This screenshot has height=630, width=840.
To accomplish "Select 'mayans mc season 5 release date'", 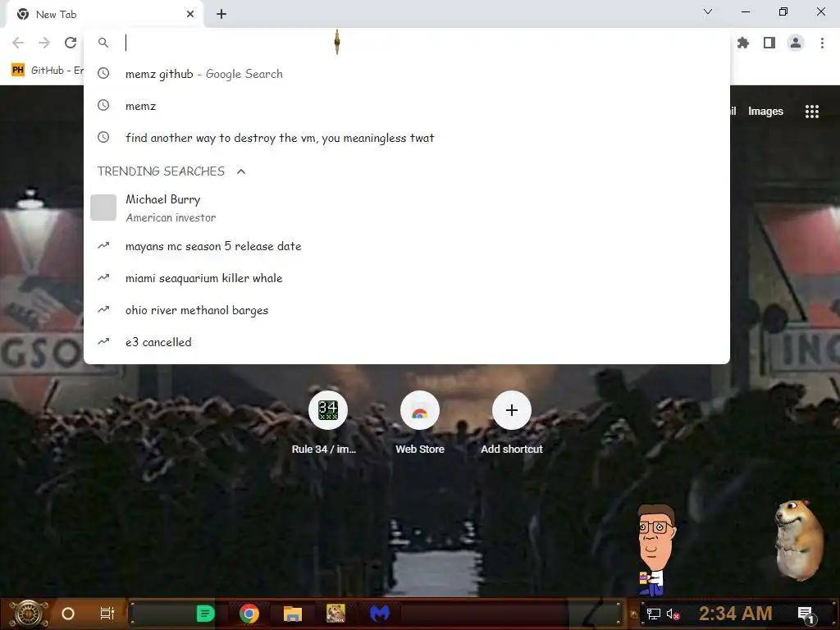I will click(407, 246).
